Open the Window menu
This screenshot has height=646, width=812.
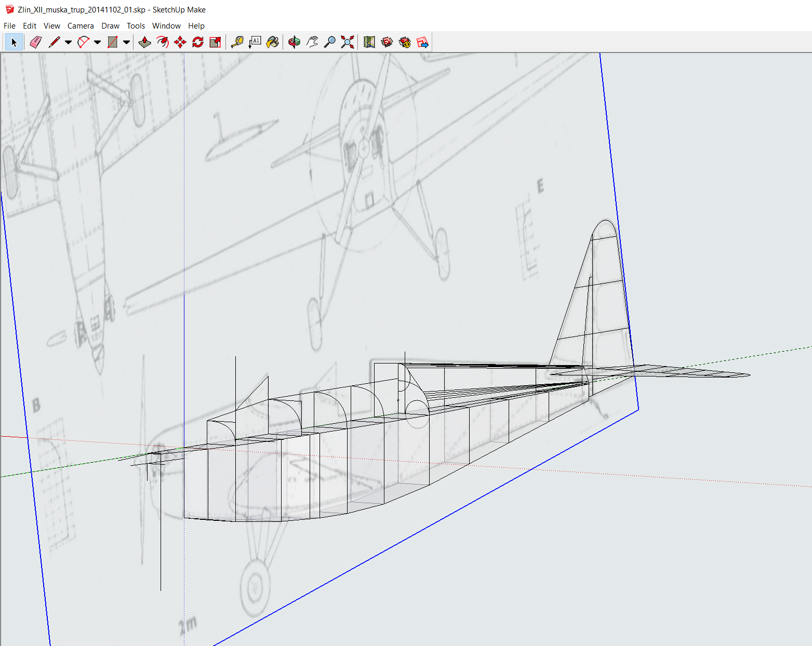166,25
